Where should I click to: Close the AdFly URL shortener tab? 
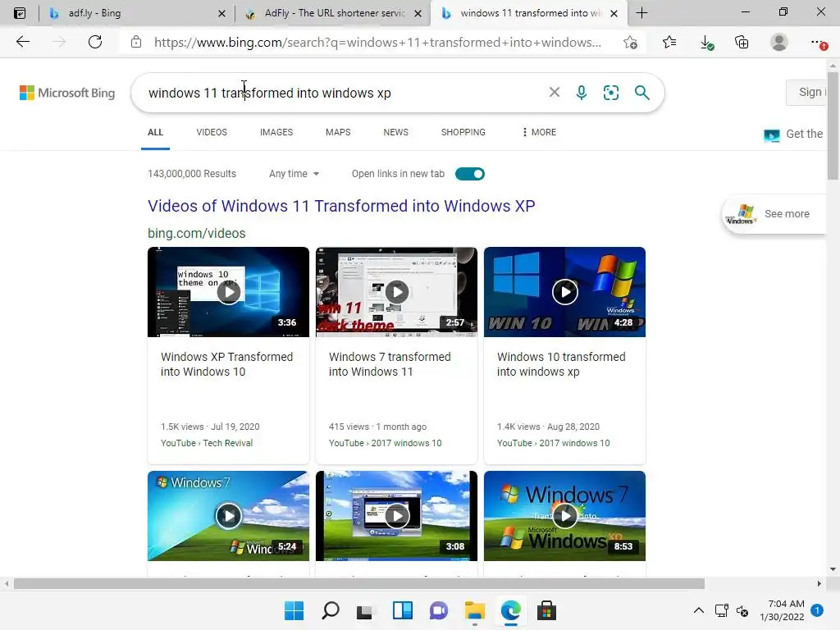point(418,13)
